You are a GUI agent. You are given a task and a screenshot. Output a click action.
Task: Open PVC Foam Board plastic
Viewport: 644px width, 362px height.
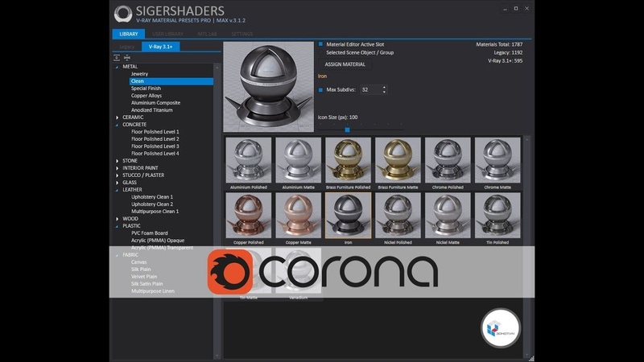150,233
